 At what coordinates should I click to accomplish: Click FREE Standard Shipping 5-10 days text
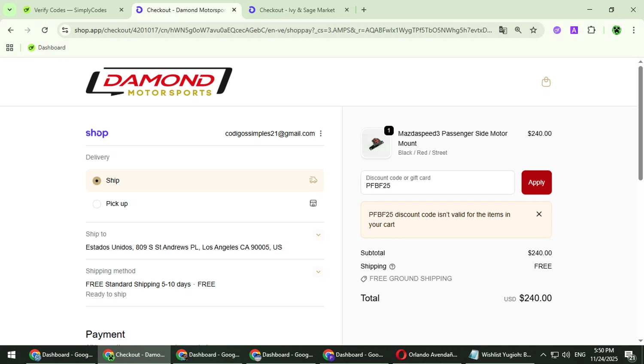click(138, 284)
